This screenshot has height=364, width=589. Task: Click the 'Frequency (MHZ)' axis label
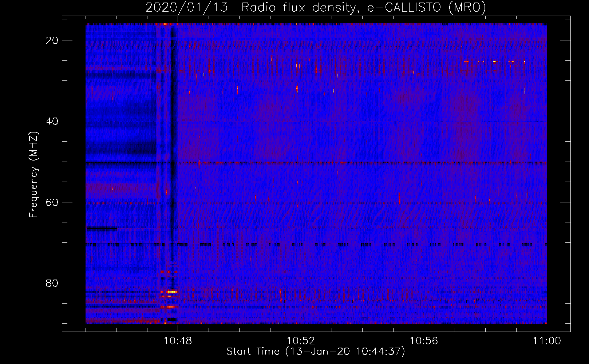33,175
